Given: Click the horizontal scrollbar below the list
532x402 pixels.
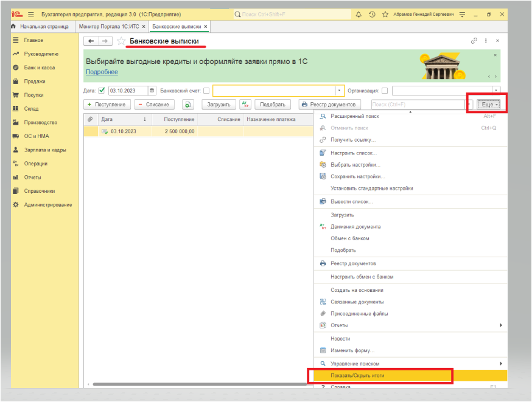Looking at the screenshot, I should [200, 384].
